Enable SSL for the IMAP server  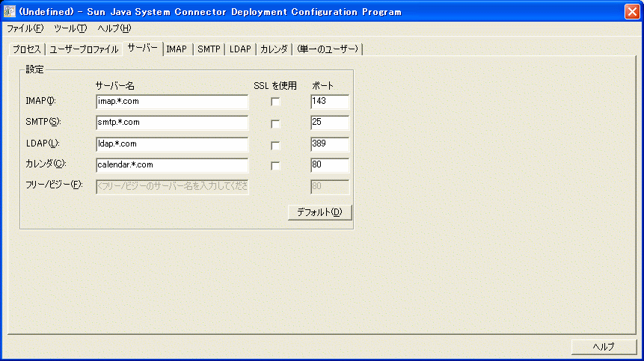[x=275, y=102]
